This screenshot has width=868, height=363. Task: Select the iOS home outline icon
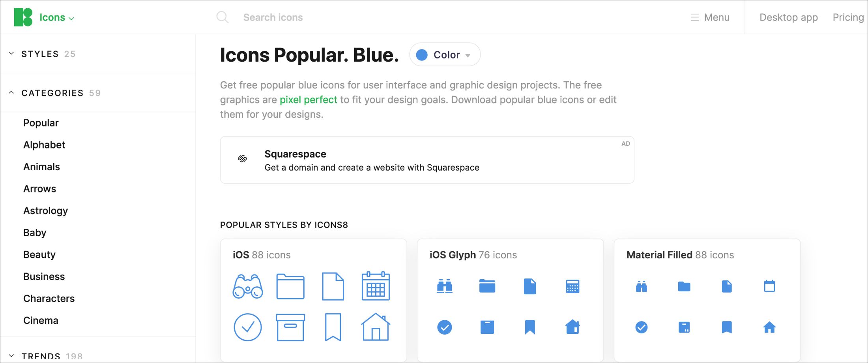click(376, 327)
